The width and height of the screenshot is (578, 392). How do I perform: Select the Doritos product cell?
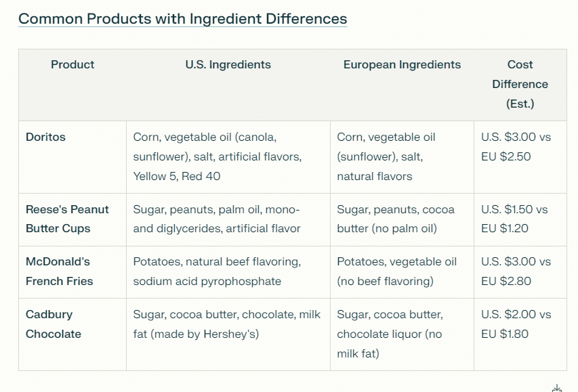pyautogui.click(x=45, y=137)
